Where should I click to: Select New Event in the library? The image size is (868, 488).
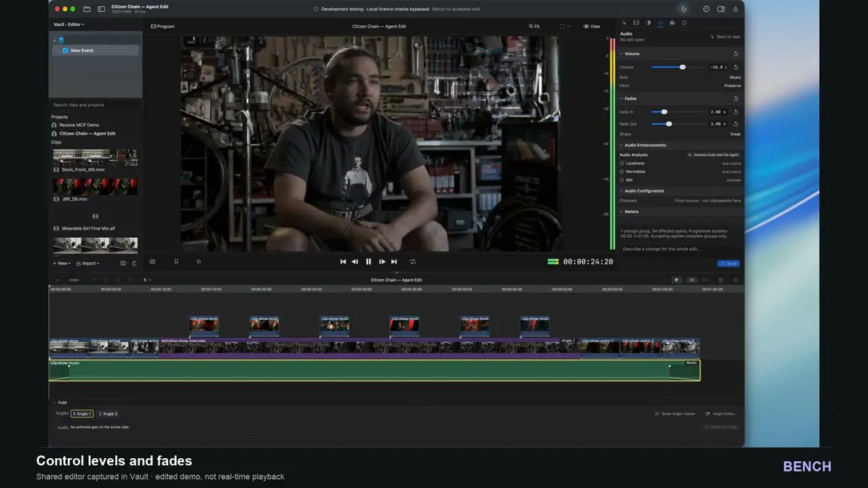click(96, 50)
